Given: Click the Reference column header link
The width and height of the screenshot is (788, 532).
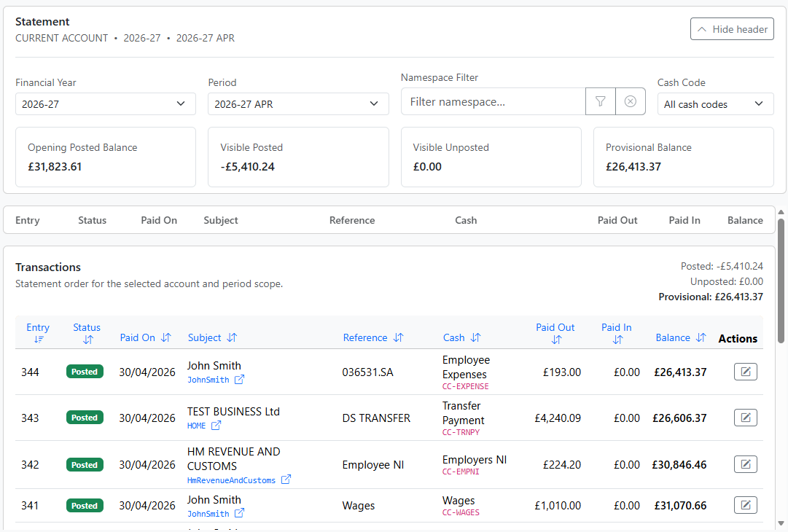Looking at the screenshot, I should coord(365,337).
